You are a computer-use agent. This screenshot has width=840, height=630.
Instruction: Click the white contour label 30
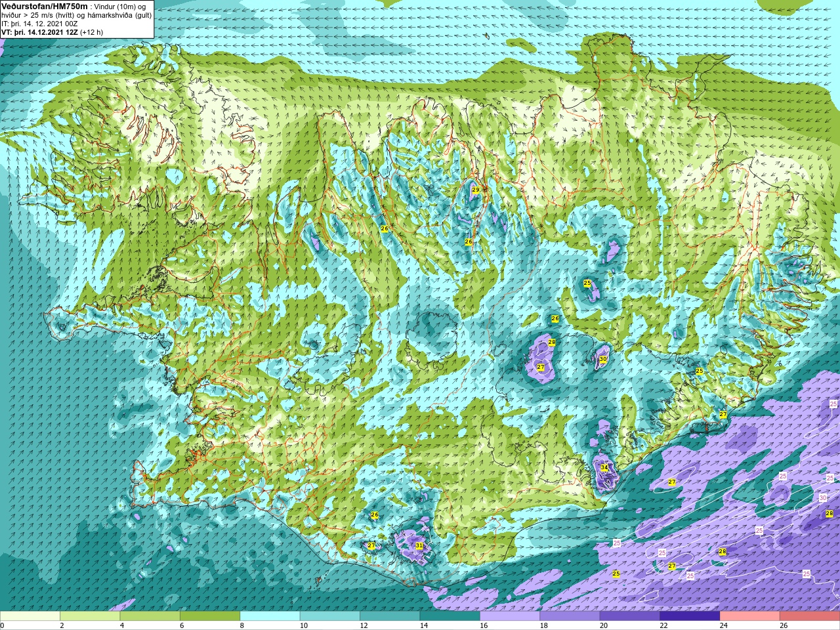(x=823, y=498)
